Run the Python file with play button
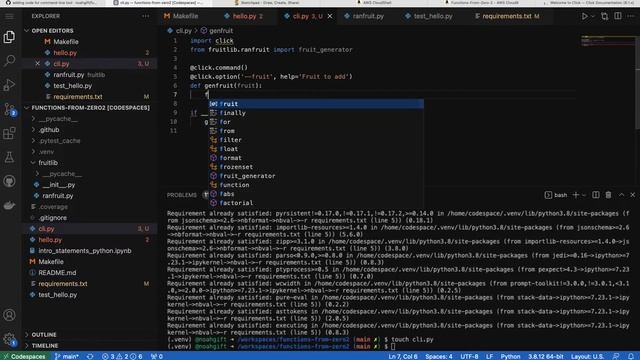The image size is (640, 360). coord(584,16)
